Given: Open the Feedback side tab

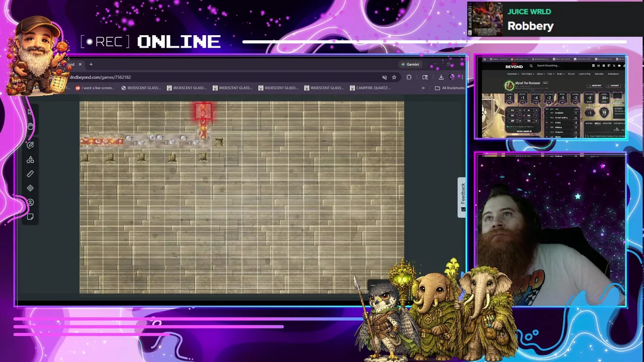Looking at the screenshot, I should (x=462, y=197).
